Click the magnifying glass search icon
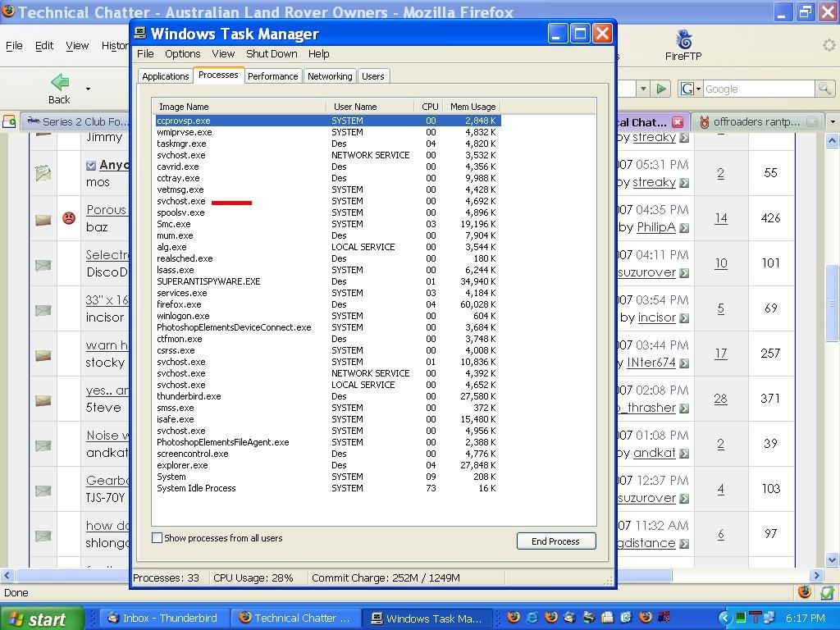Screen dimensions: 840x630 [x=824, y=89]
